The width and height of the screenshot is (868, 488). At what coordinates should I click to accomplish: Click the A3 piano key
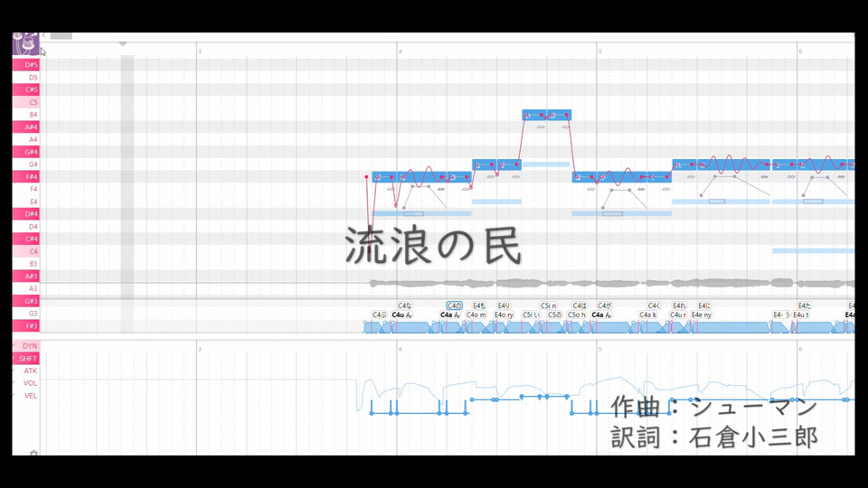26,288
